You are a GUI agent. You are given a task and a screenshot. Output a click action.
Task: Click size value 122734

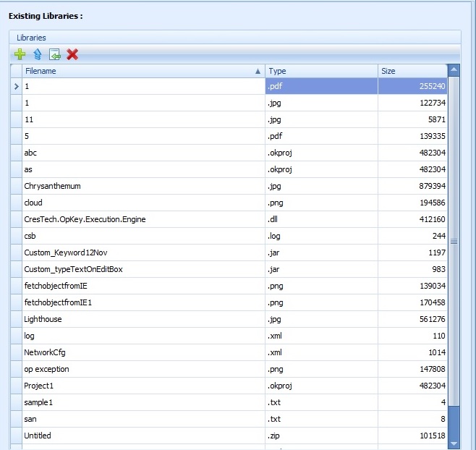433,103
